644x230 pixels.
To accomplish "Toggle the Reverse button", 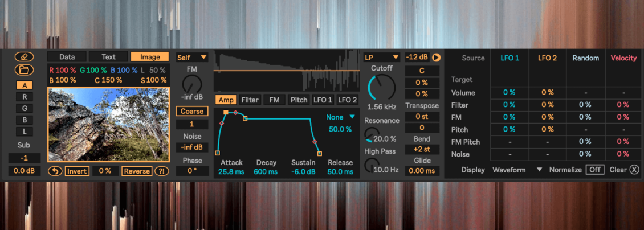I will pyautogui.click(x=137, y=171).
